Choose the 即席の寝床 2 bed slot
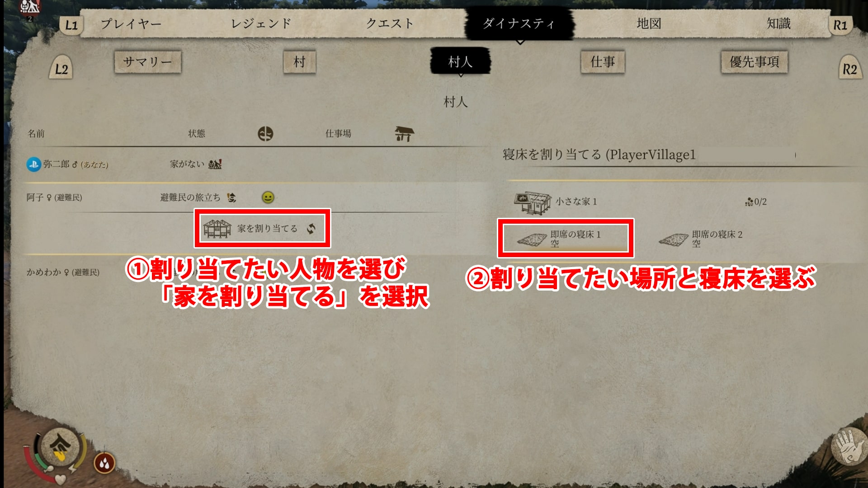Screen dimensions: 868x488 pos(701,239)
